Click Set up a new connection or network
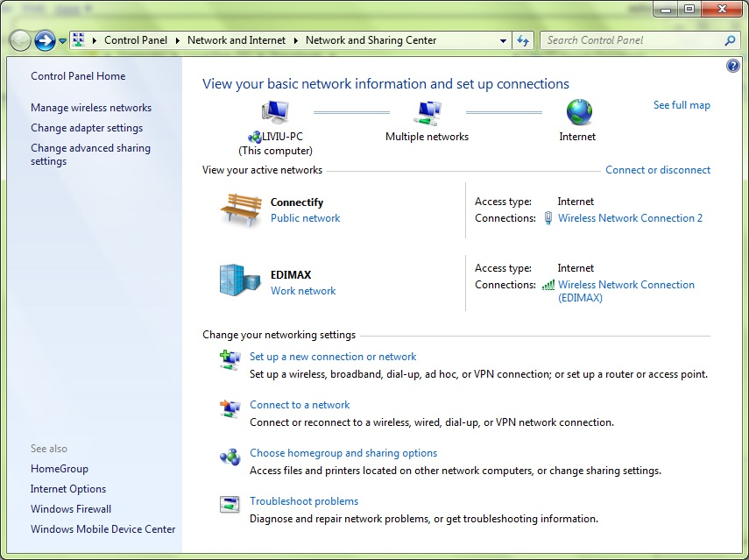Image resolution: width=749 pixels, height=560 pixels. coord(333,357)
